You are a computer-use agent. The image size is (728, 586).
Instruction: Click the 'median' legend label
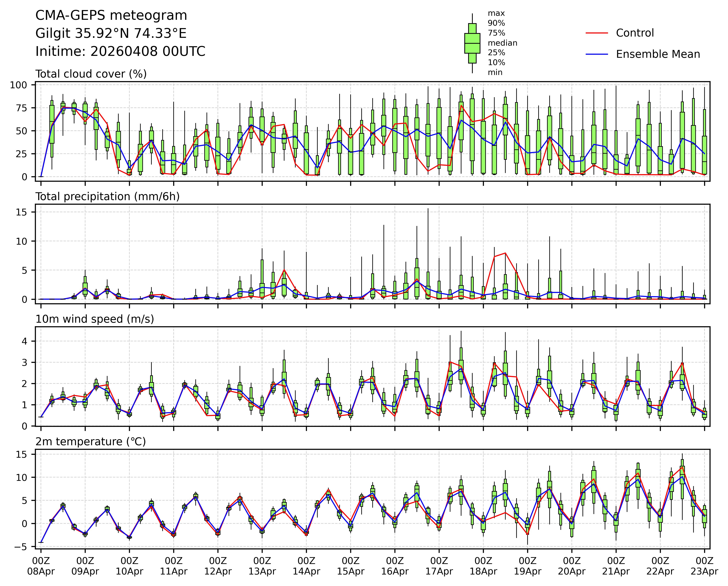tap(502, 43)
